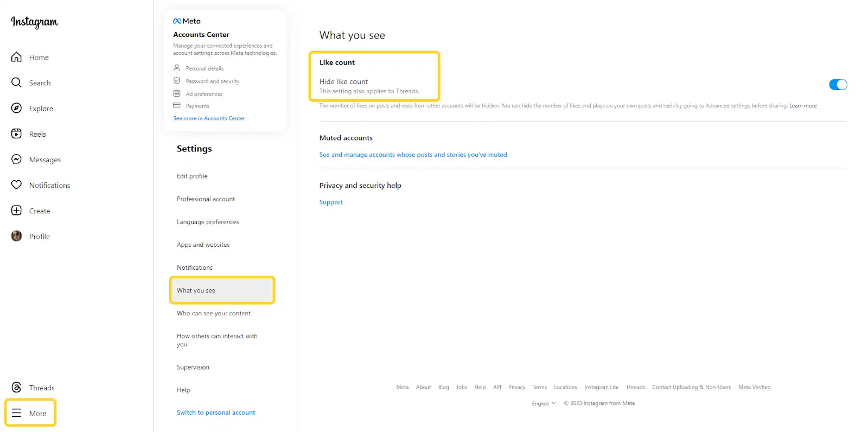Open How others can interact with you
This screenshot has height=432, width=868.
coord(217,340)
